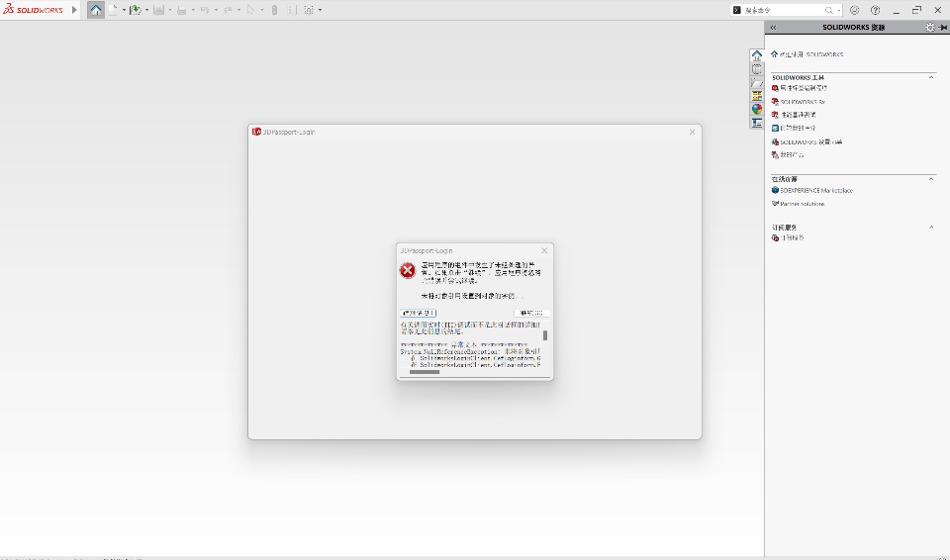This screenshot has height=560, width=950.
Task: Open the Options dropdown arrow
Action: coord(320,10)
